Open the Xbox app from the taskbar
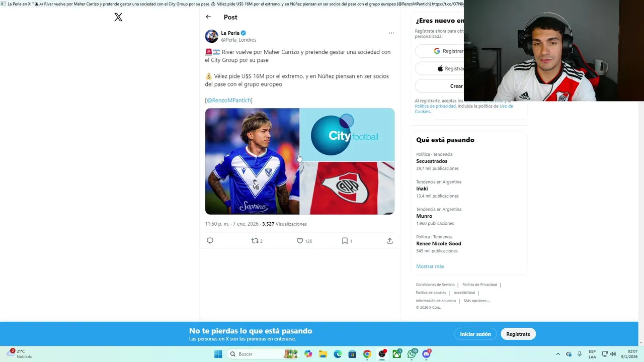Image resolution: width=644 pixels, height=362 pixels. tap(397, 354)
